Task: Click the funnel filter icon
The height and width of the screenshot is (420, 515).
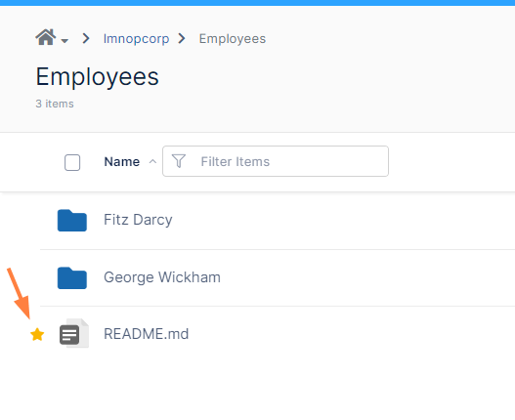Action: pyautogui.click(x=179, y=161)
